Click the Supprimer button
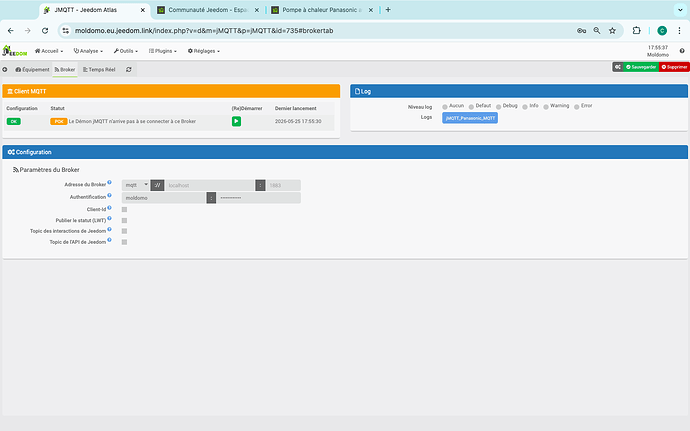The height and width of the screenshot is (431, 690). (674, 67)
